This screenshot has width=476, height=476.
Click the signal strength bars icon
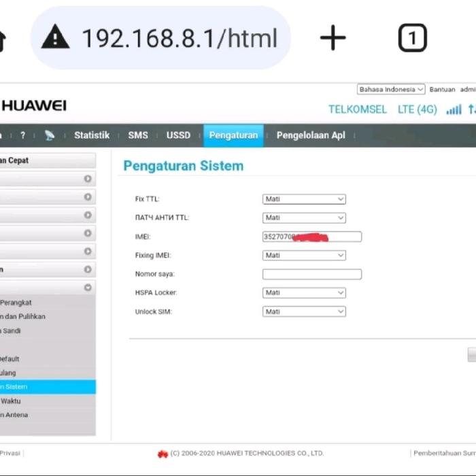[x=454, y=109]
